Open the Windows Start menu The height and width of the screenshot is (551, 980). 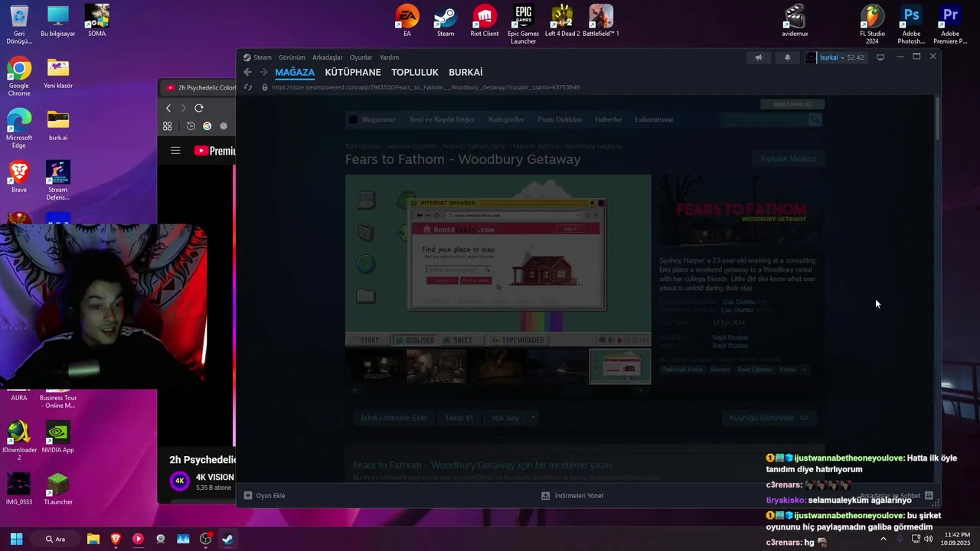[x=16, y=539]
